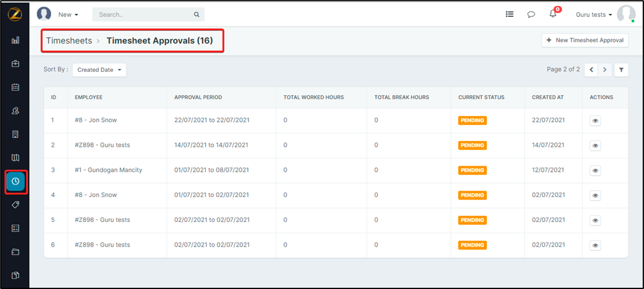Click period '14/07/2021 to 14/07/2021'
The height and width of the screenshot is (289, 644).
211,145
